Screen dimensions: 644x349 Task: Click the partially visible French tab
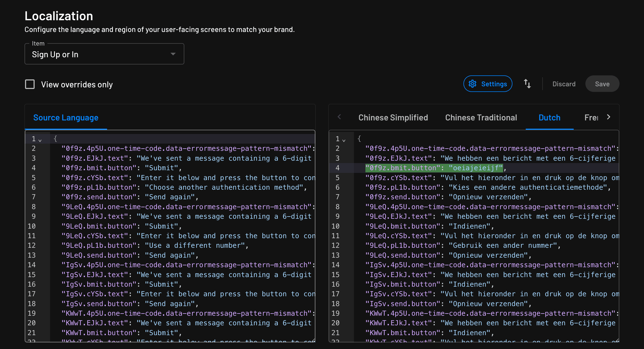click(591, 117)
